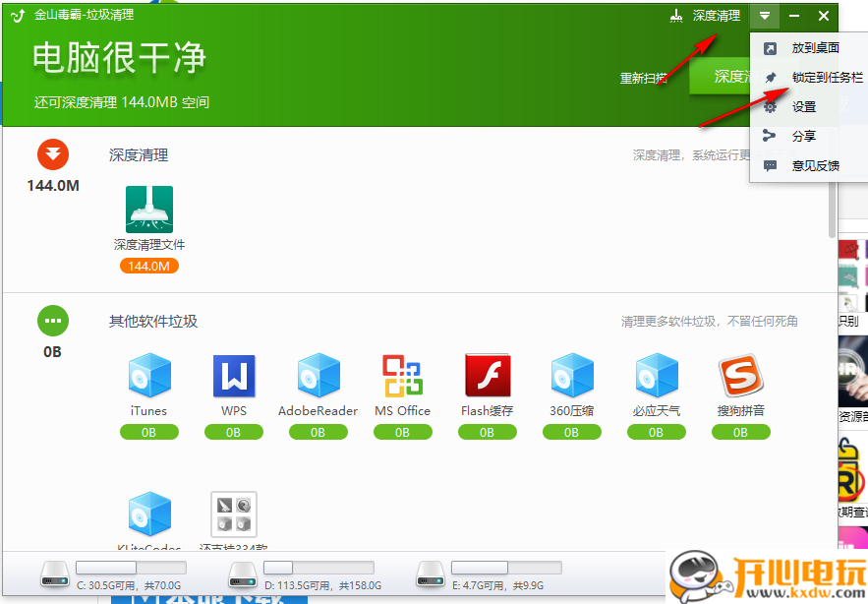Click the E: drive icon

pos(431,574)
